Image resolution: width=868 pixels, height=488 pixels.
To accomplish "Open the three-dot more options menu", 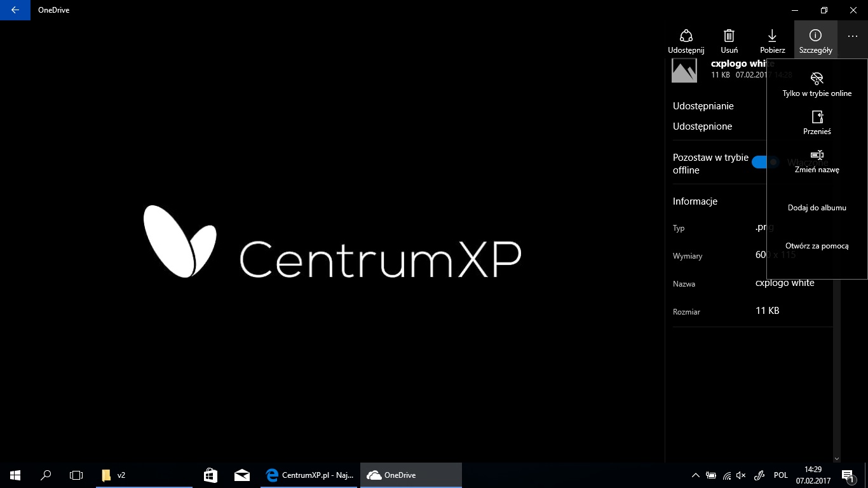I will pyautogui.click(x=853, y=36).
